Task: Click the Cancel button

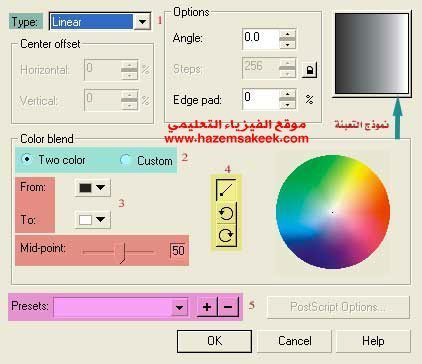Action: 295,341
